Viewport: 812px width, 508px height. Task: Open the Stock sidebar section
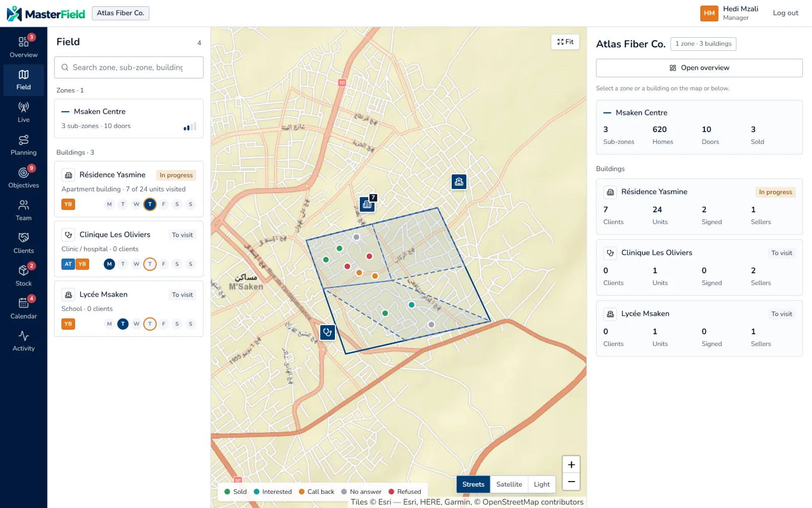point(23,276)
